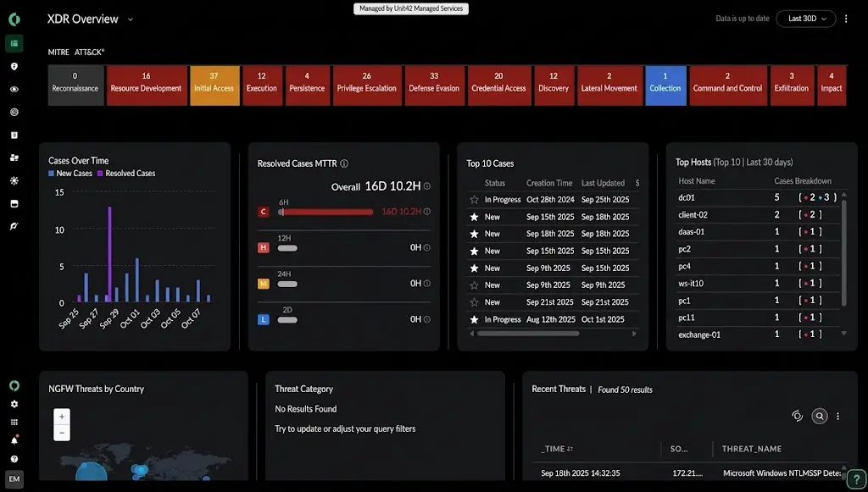The height and width of the screenshot is (492, 868).
Task: Click the red critical MTTR progress bar
Action: point(325,212)
